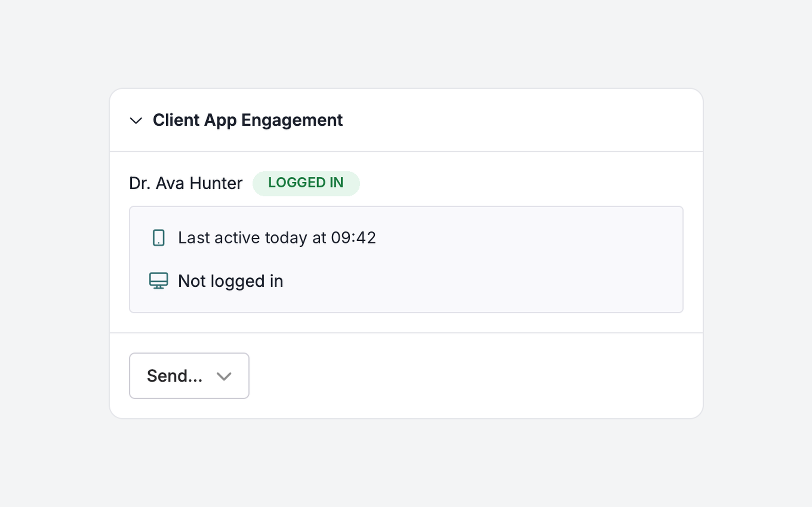Screen dimensions: 812x507
Task: Click the 09:42 last active time
Action: pyautogui.click(x=353, y=238)
